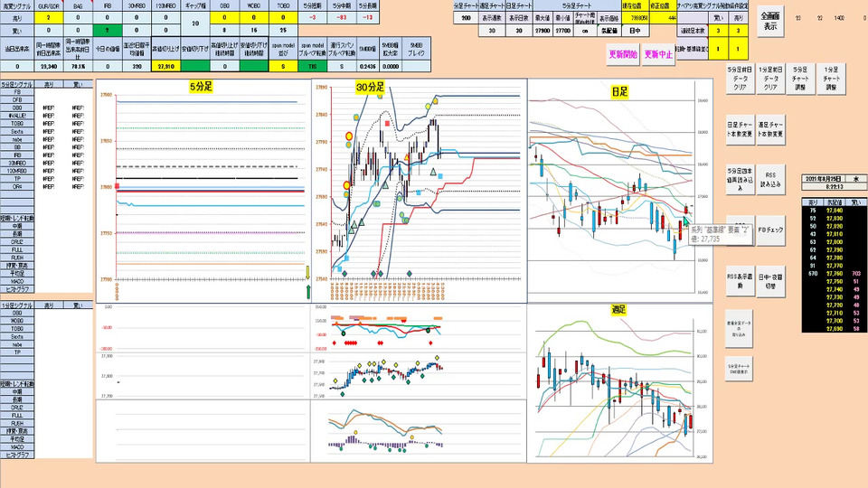Select the 5分長期 header cell
The width and height of the screenshot is (868, 488).
[x=368, y=5]
